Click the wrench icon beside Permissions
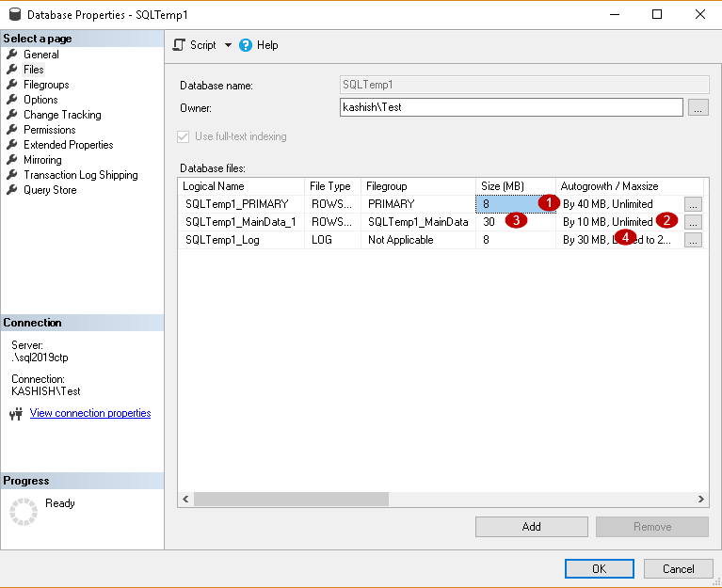This screenshot has height=588, width=722. (12, 130)
